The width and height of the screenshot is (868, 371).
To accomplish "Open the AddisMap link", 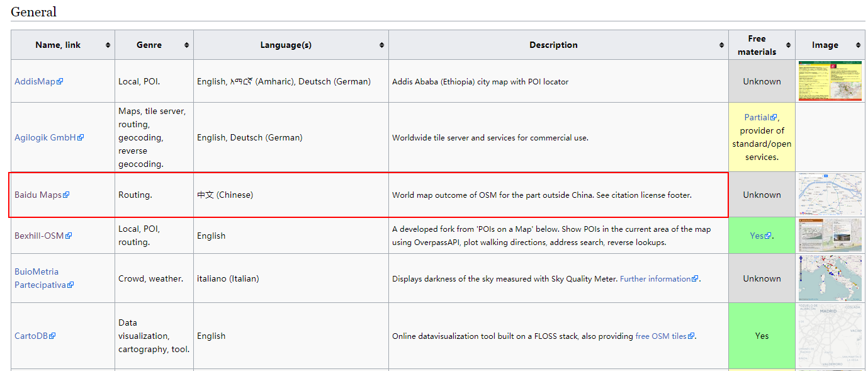I will 38,81.
